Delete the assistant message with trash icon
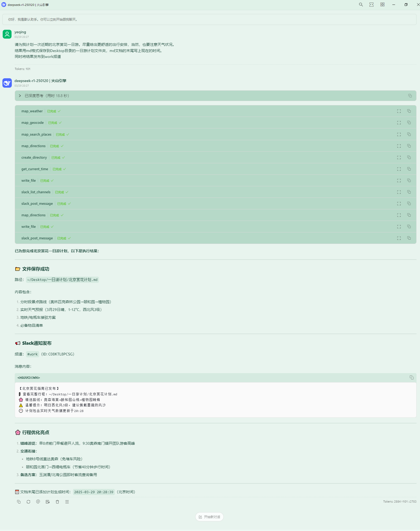 point(57,502)
